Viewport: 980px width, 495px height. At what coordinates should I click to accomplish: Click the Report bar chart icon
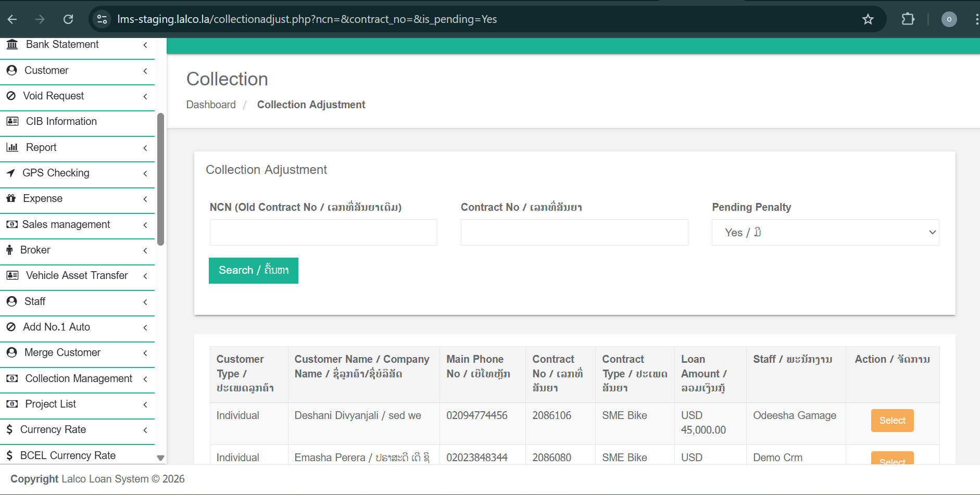tap(12, 147)
